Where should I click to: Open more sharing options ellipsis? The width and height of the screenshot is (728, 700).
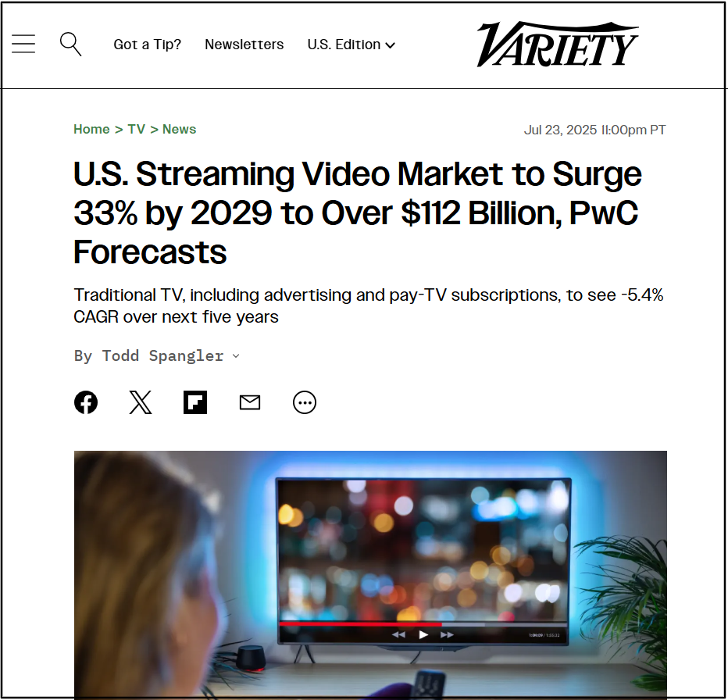(x=305, y=402)
